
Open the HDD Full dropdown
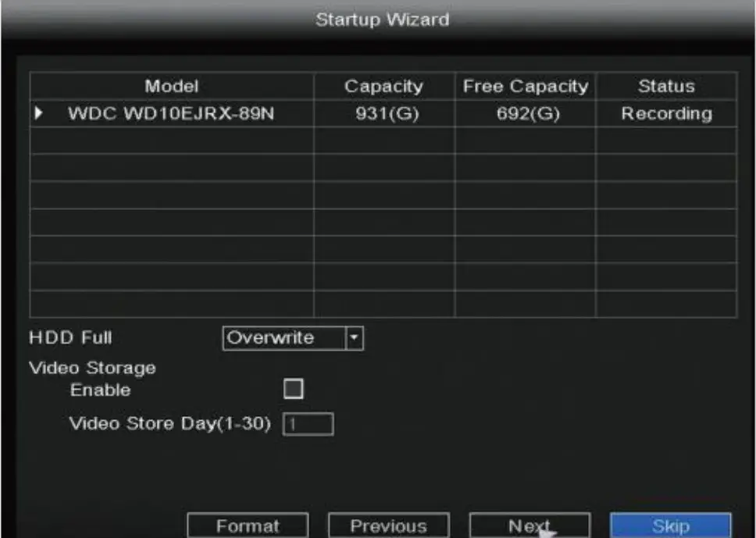pyautogui.click(x=293, y=337)
